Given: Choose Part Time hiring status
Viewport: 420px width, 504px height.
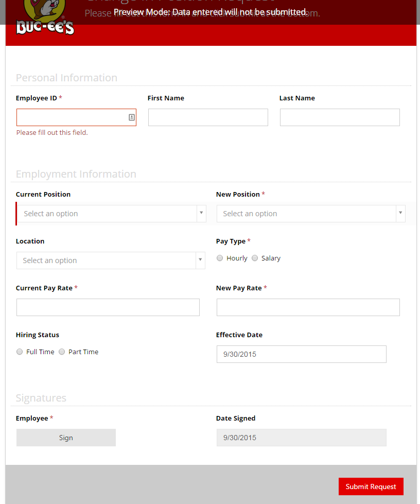Looking at the screenshot, I should 62,352.
